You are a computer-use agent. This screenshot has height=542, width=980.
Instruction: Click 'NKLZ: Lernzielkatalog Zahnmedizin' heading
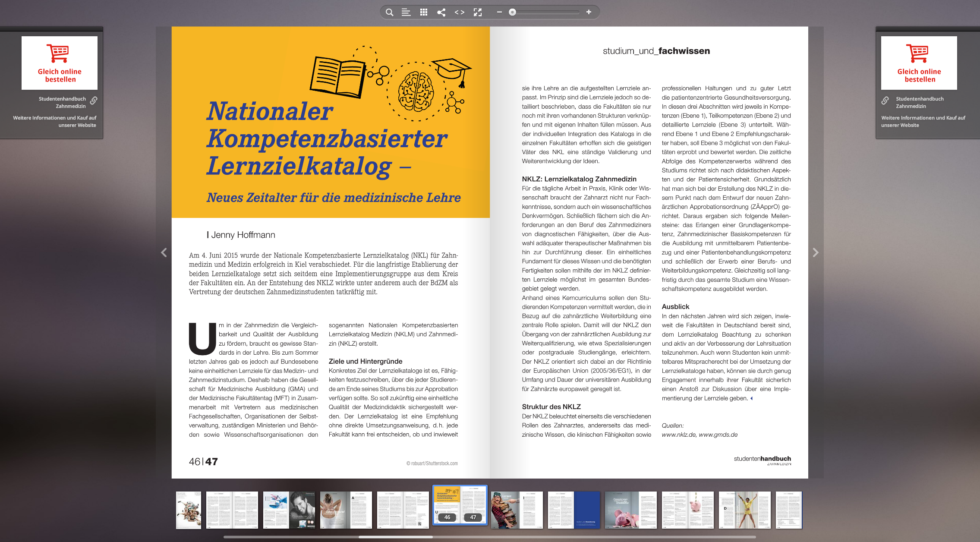579,179
